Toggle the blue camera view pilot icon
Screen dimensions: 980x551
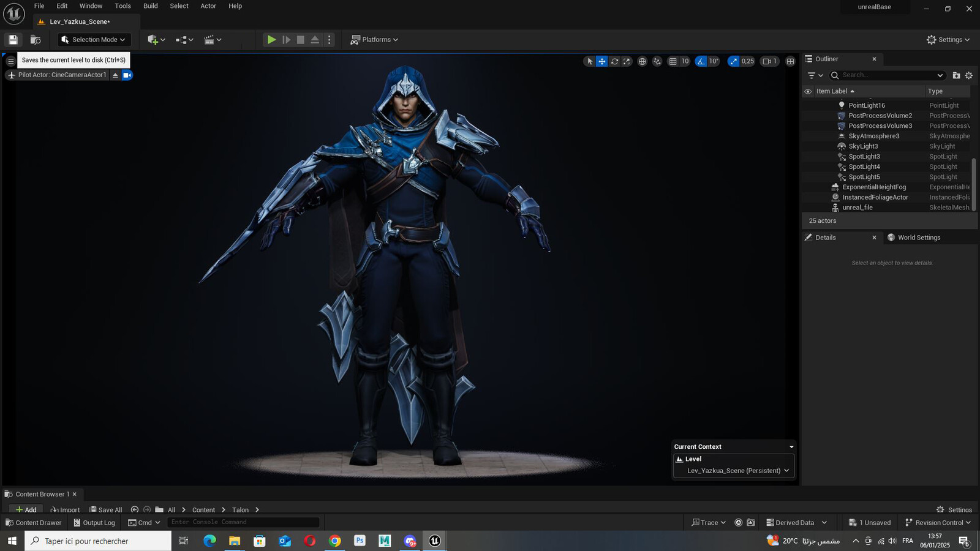(127, 75)
